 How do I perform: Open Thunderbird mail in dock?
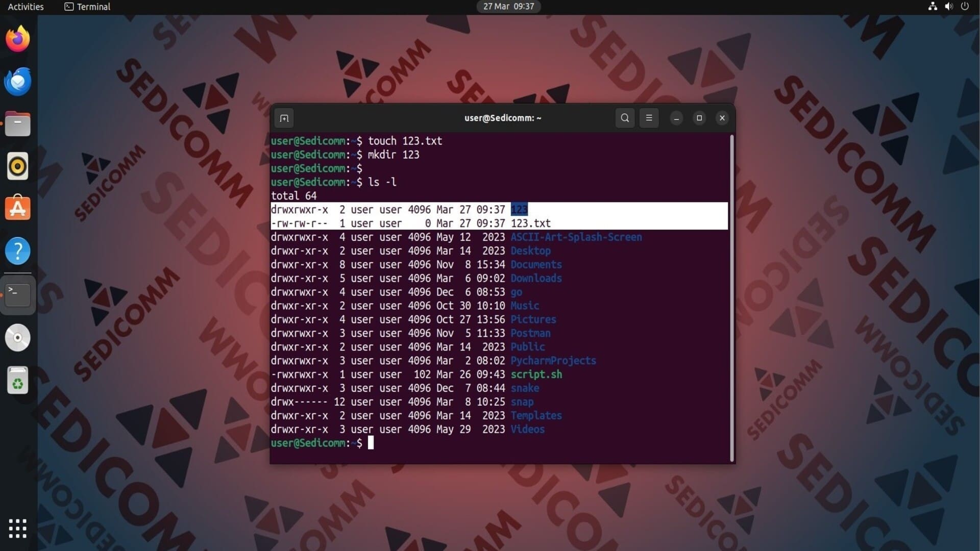coord(18,82)
